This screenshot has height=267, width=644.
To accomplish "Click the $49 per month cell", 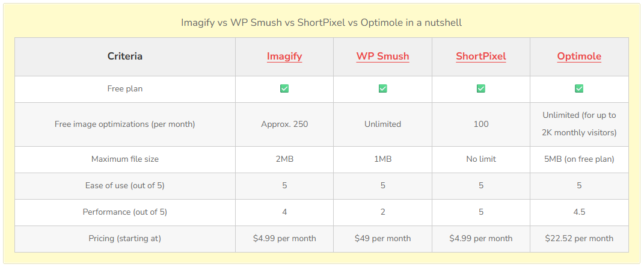I will 382,238.
